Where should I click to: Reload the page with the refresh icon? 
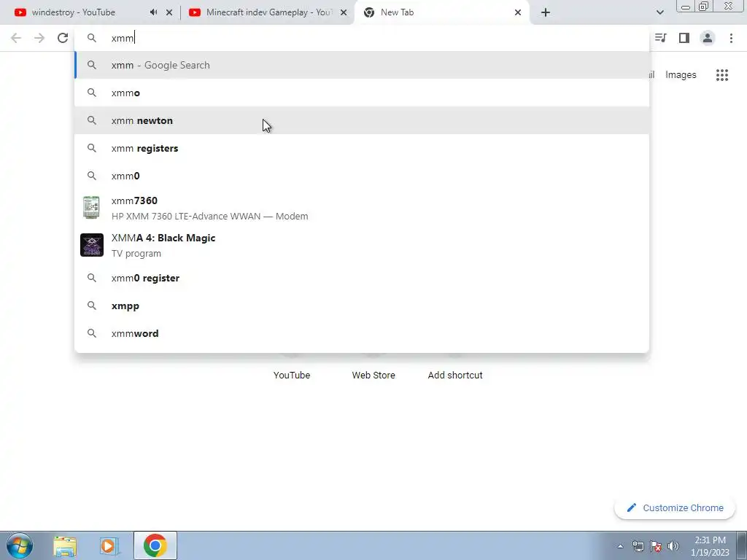tap(63, 38)
